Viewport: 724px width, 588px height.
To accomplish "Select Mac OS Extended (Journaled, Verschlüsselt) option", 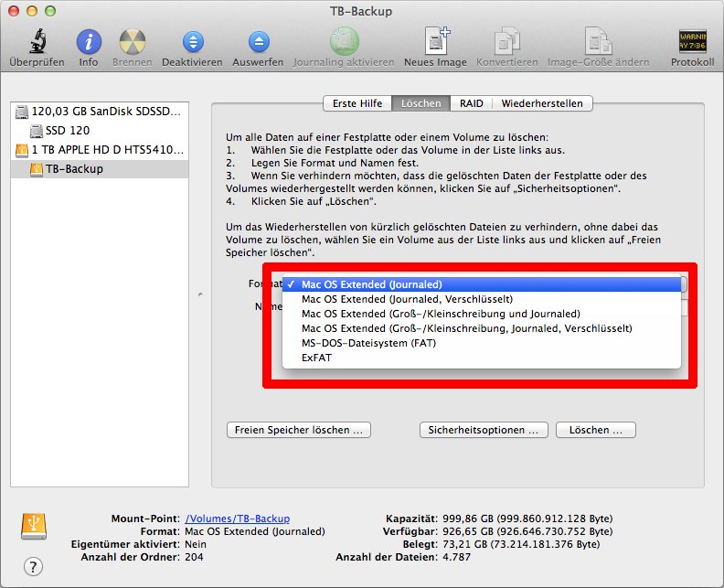I will (x=407, y=299).
